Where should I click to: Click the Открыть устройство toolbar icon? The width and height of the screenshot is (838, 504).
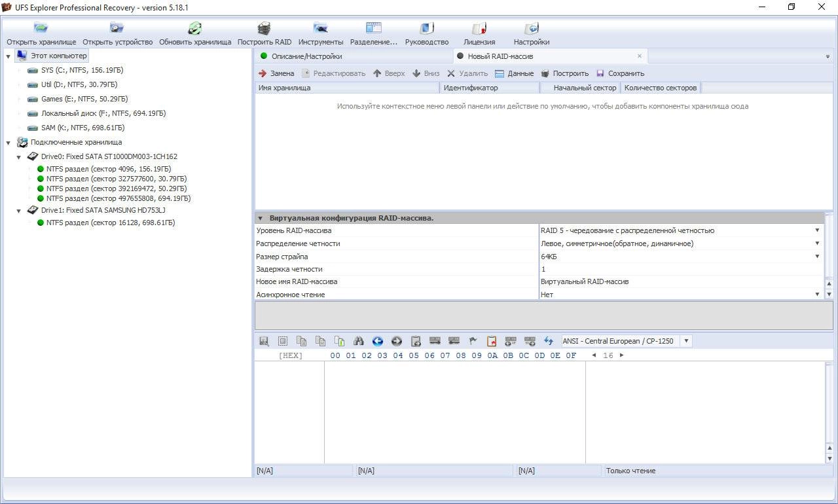click(x=117, y=28)
